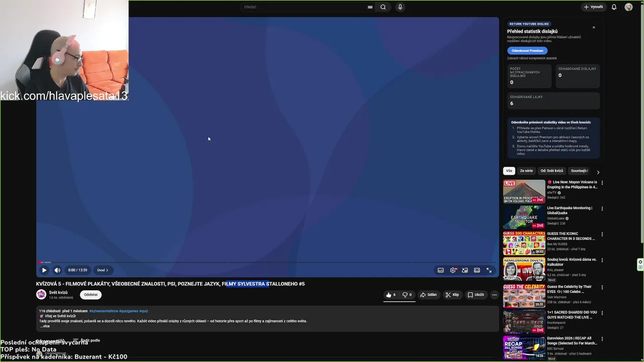This screenshot has width=644, height=362.
Task: Click the #quiz hashtag
Action: point(143,311)
